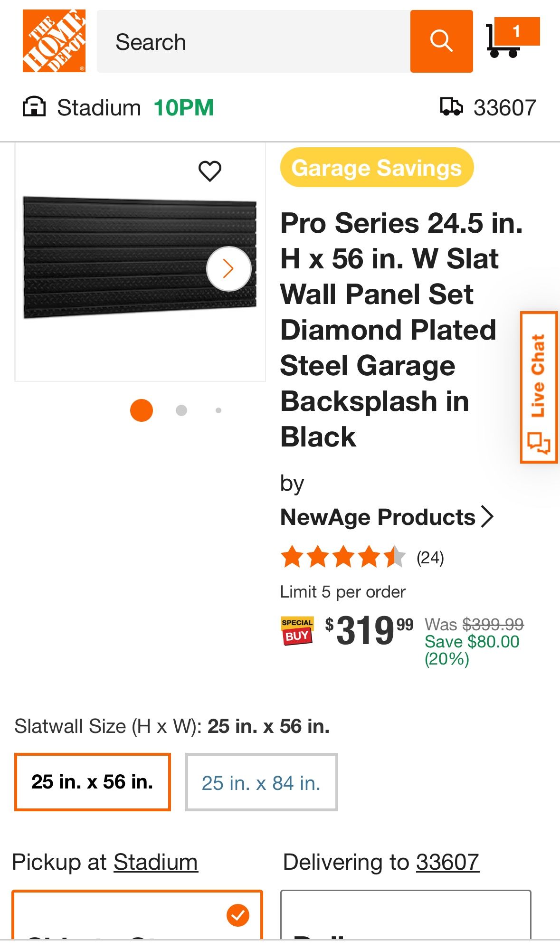
Task: Click the store location icon next to Stadium
Action: tap(35, 107)
